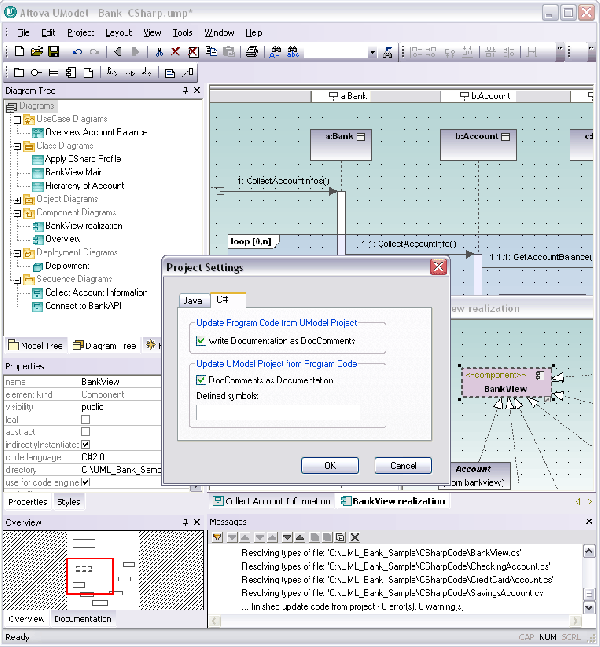Click the New document toolbar icon
Viewport: 600px width, 647px height.
pyautogui.click(x=18, y=51)
